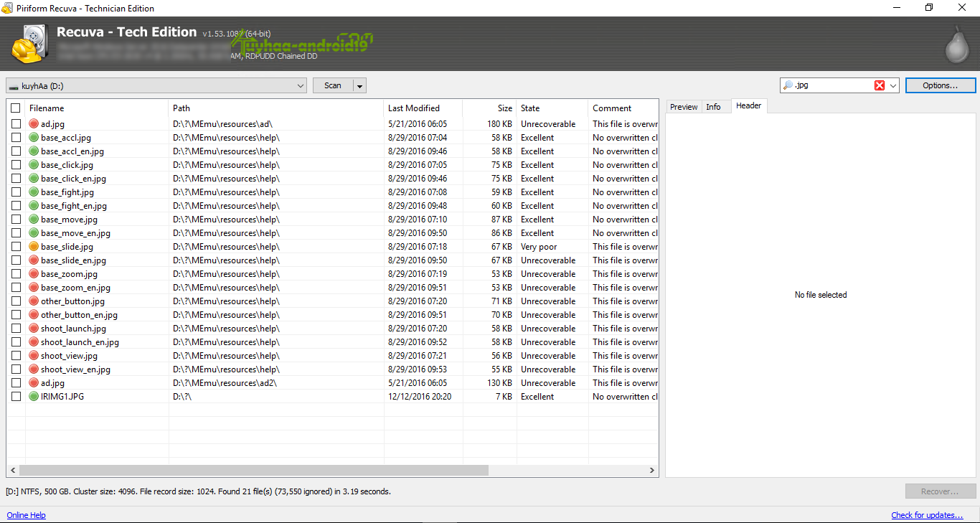This screenshot has height=523, width=980.
Task: Click horizontal scrollbar left arrow
Action: [11, 471]
